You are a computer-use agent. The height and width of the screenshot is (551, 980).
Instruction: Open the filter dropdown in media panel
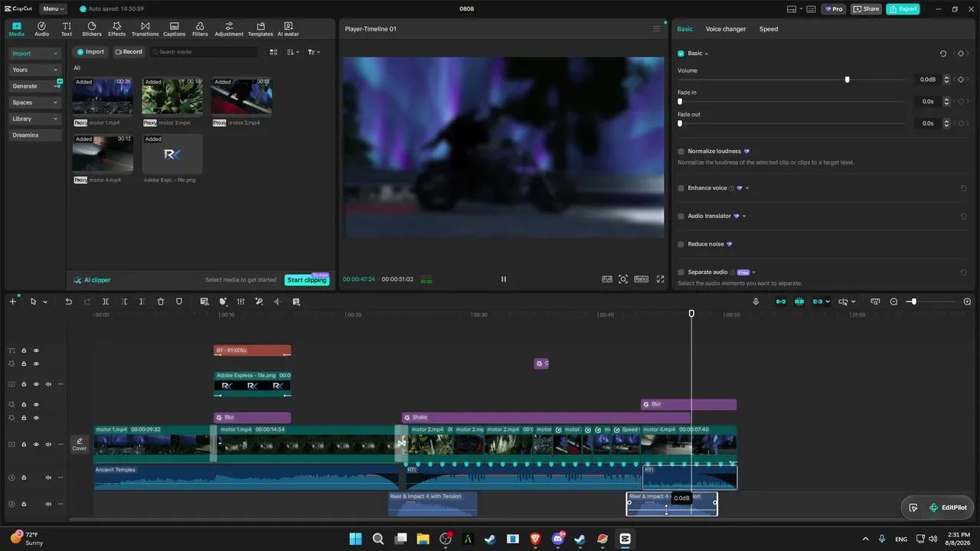[x=314, y=52]
